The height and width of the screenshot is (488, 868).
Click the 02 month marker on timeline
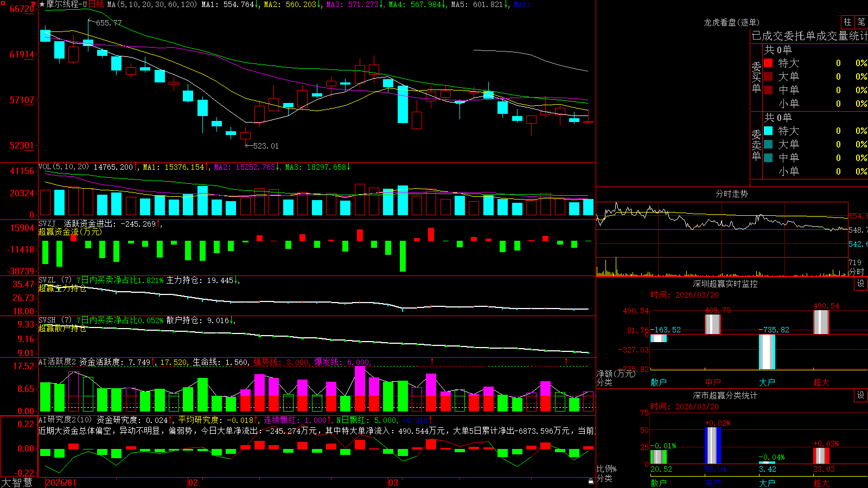193,483
